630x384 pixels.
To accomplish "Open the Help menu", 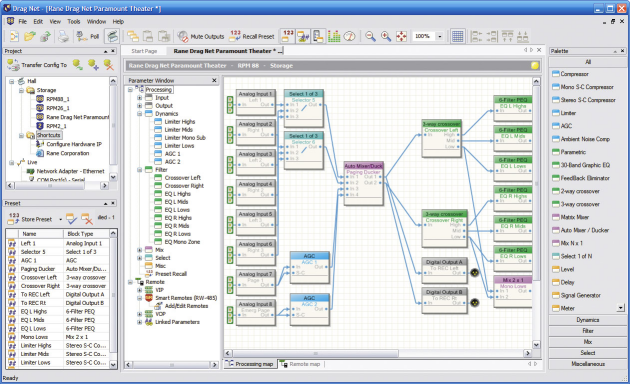I will click(x=118, y=22).
